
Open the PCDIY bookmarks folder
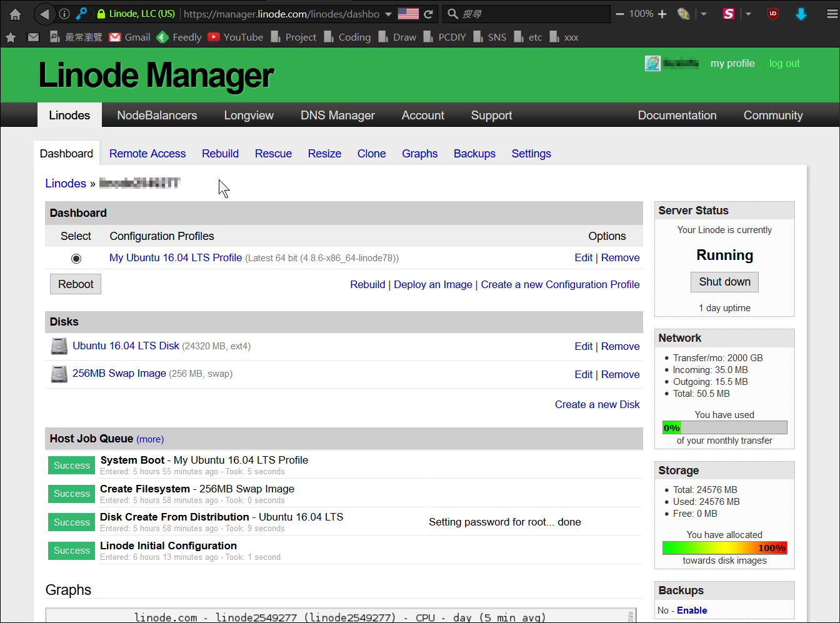click(x=444, y=37)
